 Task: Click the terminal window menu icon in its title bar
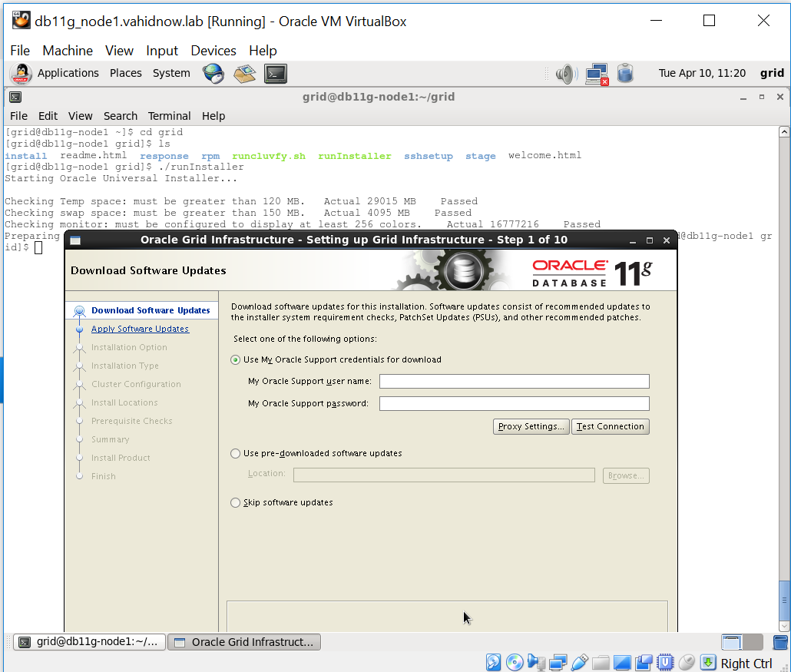point(15,97)
